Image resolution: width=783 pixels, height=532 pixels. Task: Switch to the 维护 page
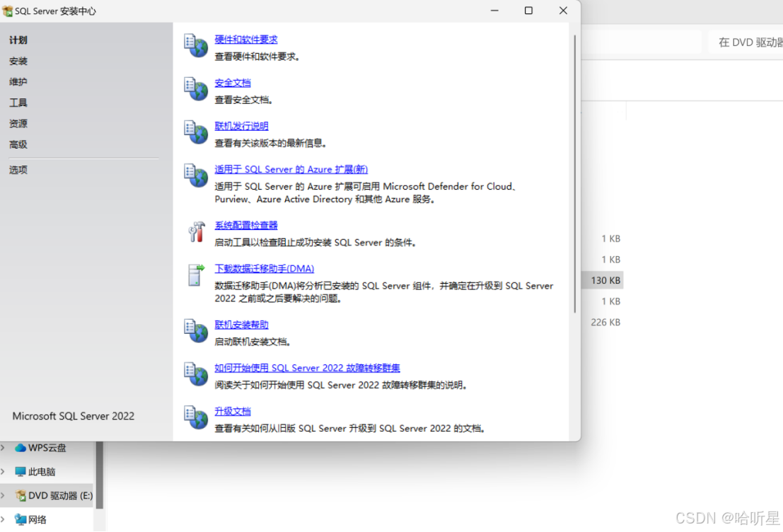[18, 82]
